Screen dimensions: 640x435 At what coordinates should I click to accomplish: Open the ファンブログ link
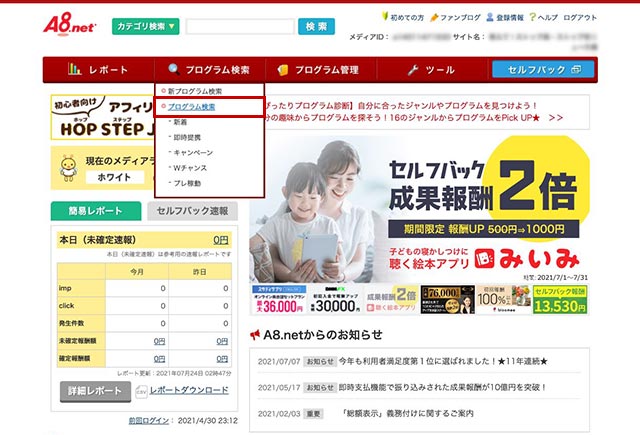coord(460,18)
